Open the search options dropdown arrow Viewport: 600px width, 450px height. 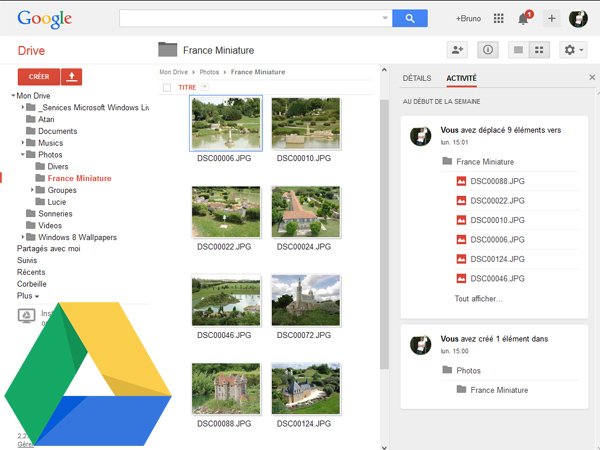pyautogui.click(x=385, y=18)
